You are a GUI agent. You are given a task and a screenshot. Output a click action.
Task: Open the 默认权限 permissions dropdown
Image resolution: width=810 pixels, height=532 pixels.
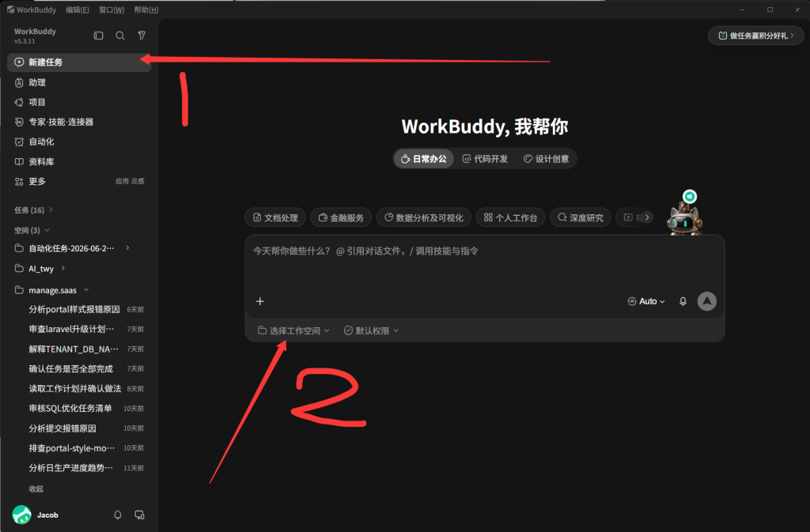click(x=371, y=330)
